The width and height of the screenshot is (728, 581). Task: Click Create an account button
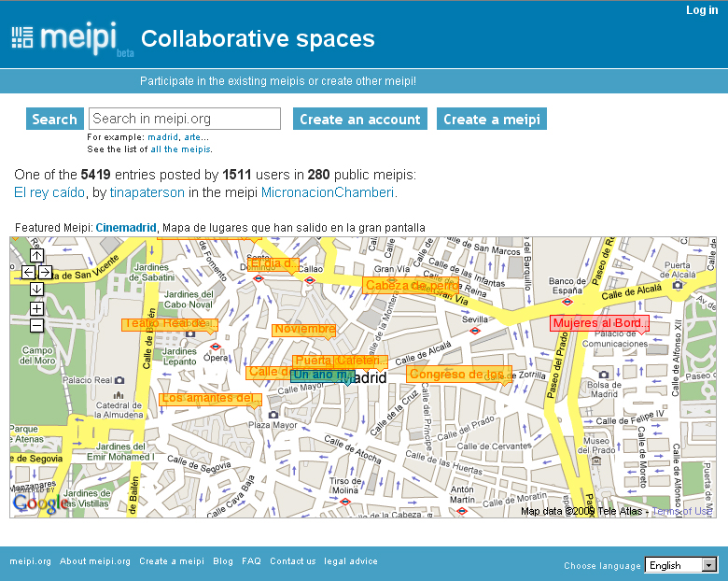(x=359, y=119)
